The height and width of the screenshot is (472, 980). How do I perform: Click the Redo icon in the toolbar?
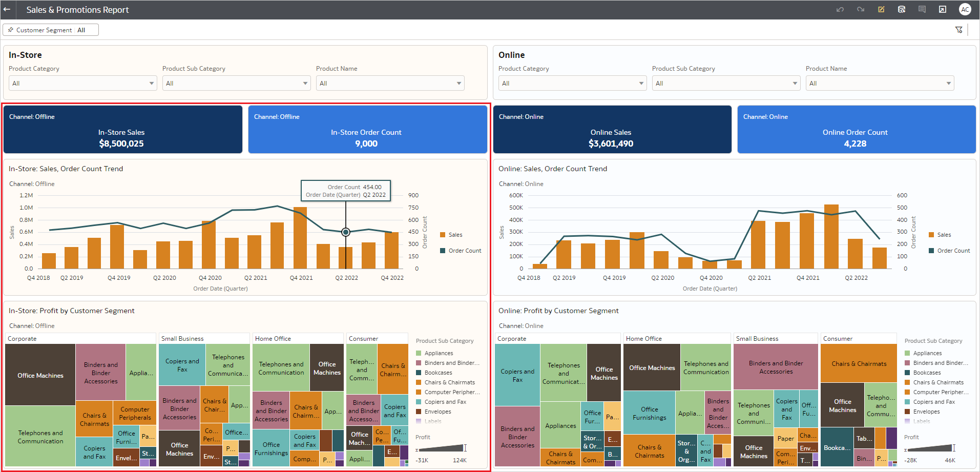click(860, 9)
